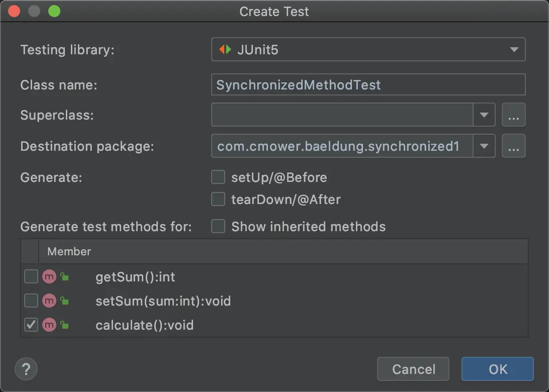
Task: Click the help question mark icon
Action: click(26, 369)
